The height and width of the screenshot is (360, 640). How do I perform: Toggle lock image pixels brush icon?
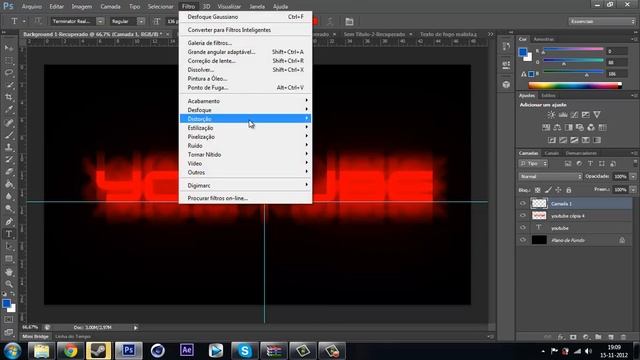click(548, 190)
